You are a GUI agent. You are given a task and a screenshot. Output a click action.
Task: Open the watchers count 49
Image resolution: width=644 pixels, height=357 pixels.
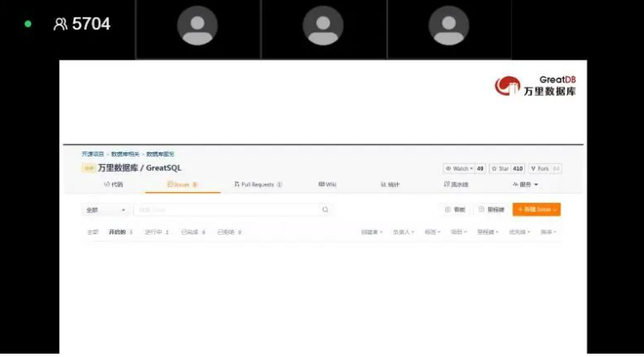click(480, 168)
